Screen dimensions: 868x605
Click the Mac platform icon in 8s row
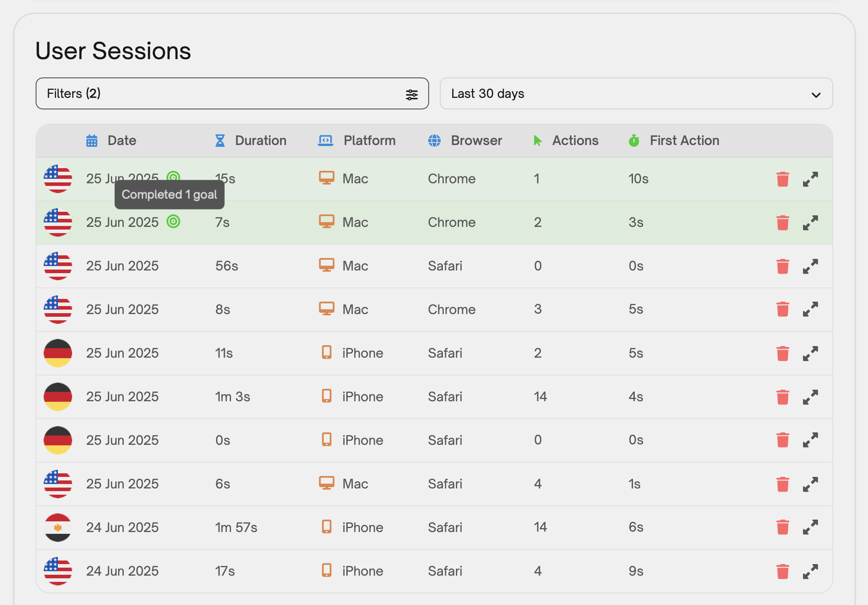[x=327, y=309]
